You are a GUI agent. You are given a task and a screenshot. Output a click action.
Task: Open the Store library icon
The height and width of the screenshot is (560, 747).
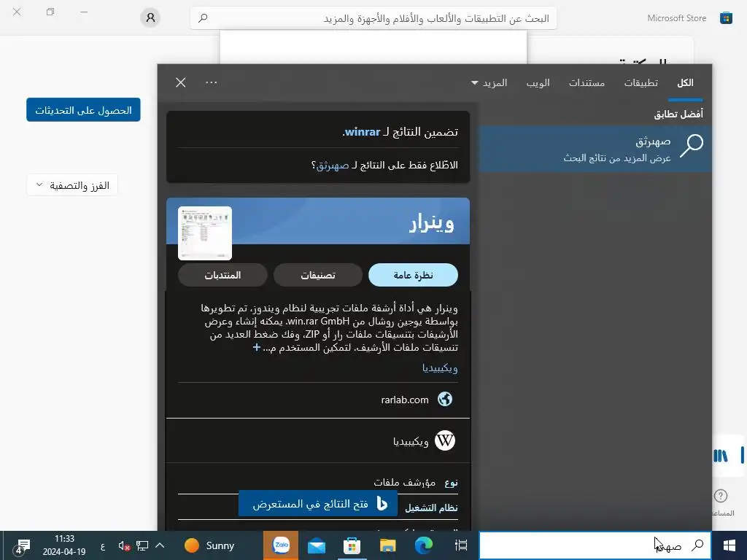[x=721, y=456]
